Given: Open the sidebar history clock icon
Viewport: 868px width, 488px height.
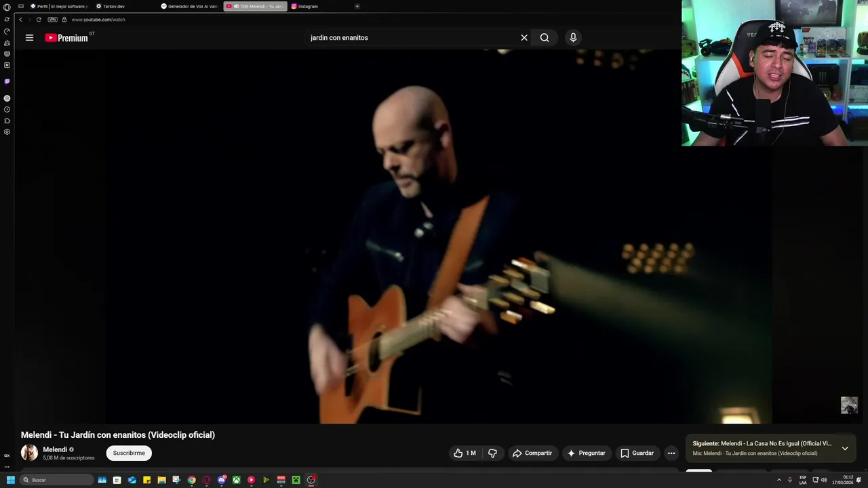Looking at the screenshot, I should click(7, 109).
